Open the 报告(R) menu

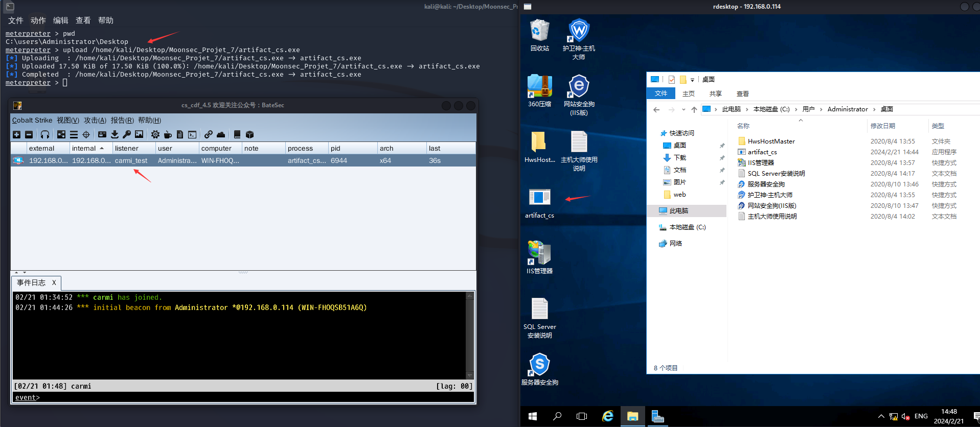pos(122,121)
